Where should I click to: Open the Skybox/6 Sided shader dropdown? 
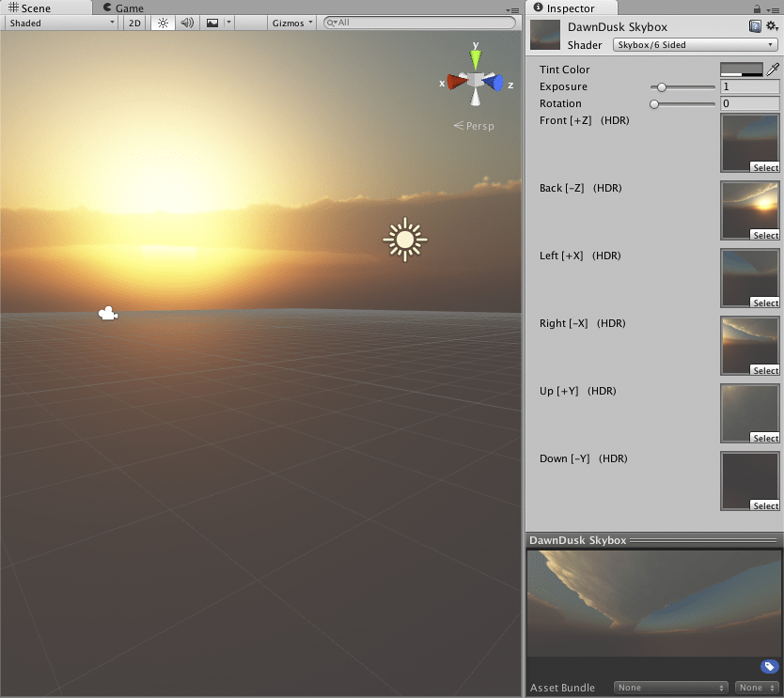click(x=694, y=44)
